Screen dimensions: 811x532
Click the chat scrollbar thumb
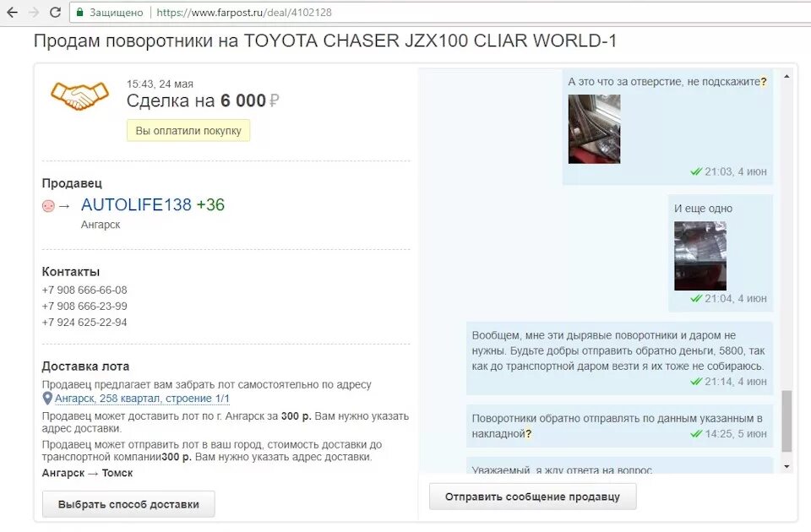787,421
